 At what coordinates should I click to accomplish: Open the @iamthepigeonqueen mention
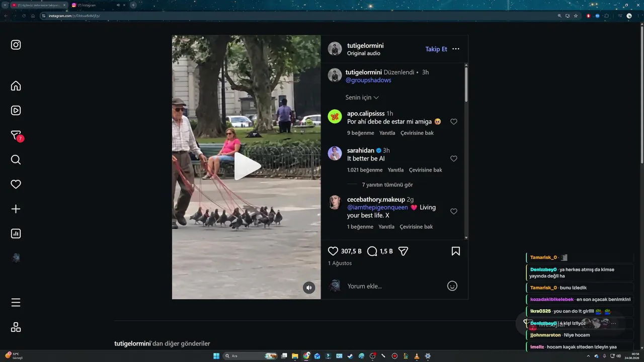pos(377,208)
